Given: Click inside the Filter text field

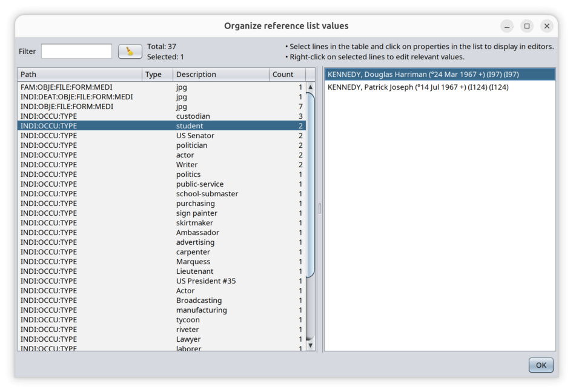Looking at the screenshot, I should (76, 51).
